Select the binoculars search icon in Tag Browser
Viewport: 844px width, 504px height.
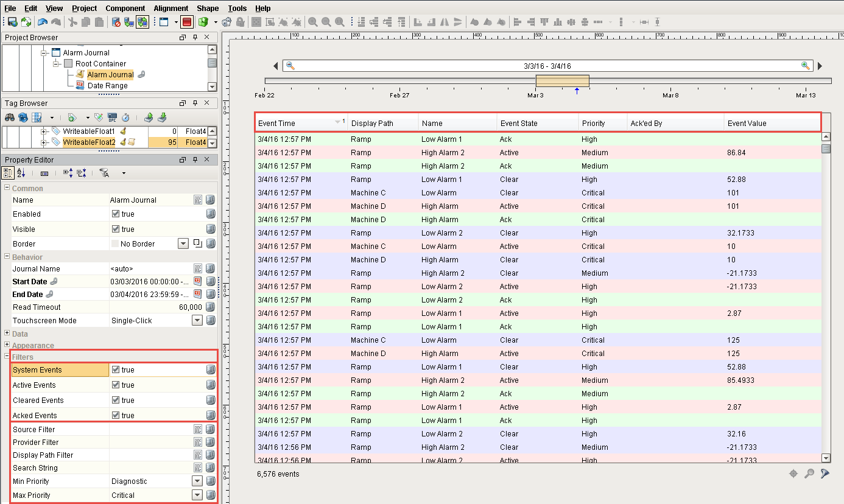coord(10,117)
